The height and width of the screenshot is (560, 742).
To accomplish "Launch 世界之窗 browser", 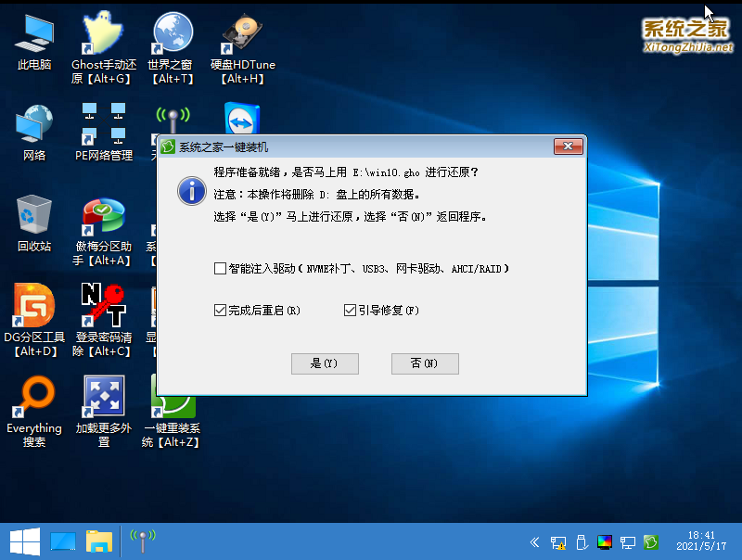I will pos(173,42).
